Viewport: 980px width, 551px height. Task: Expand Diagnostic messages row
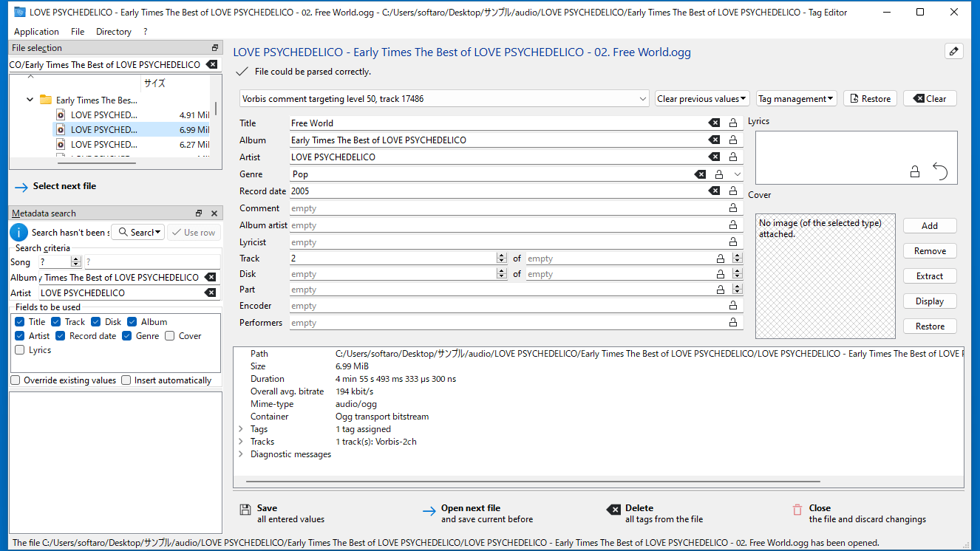241,454
